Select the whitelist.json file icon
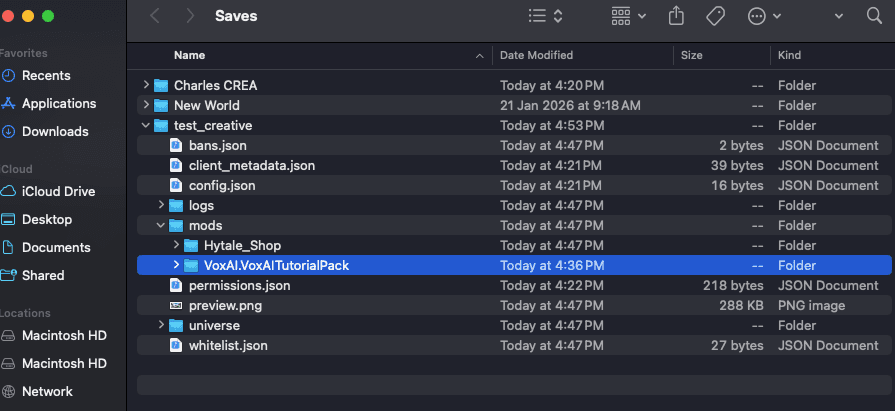The width and height of the screenshot is (895, 411). tap(176, 345)
